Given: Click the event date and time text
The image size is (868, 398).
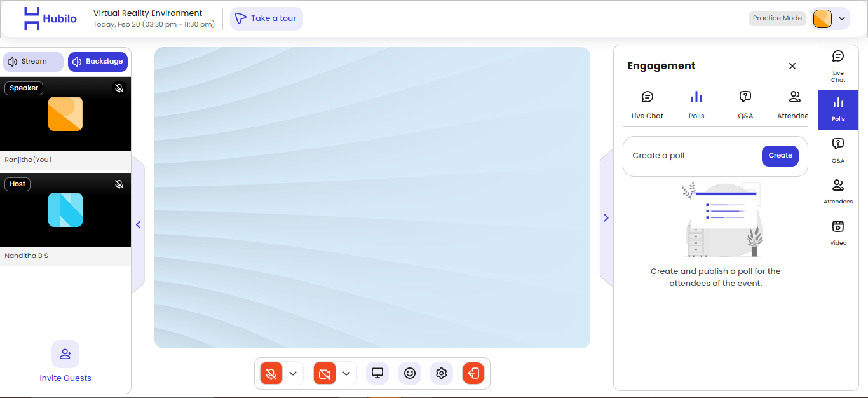Looking at the screenshot, I should (154, 25).
